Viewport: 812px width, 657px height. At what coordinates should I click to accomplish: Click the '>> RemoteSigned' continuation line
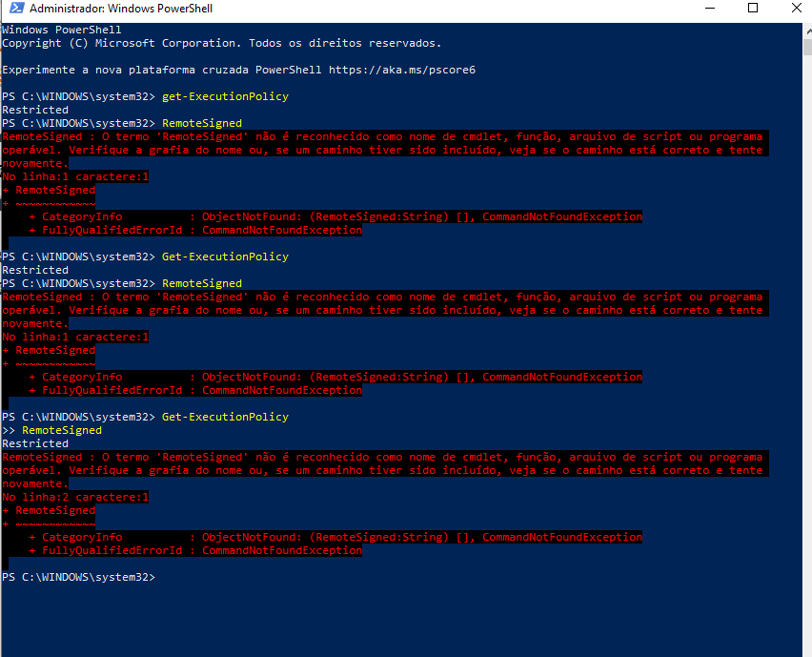51,430
